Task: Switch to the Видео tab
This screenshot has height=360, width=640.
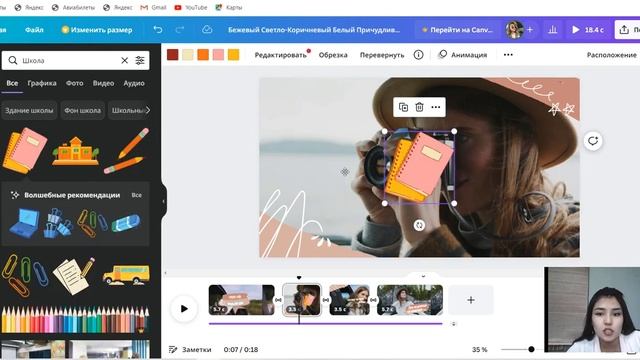Action: pyautogui.click(x=103, y=83)
